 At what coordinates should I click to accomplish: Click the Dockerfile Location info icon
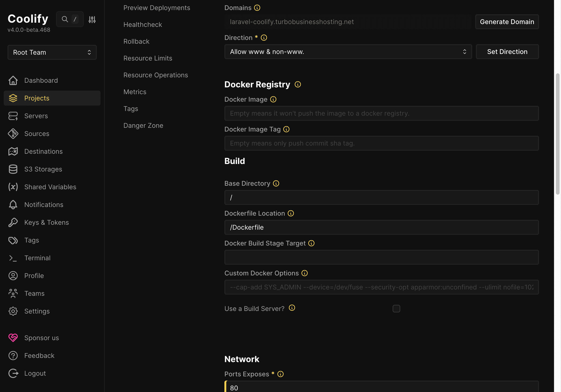pyautogui.click(x=291, y=214)
